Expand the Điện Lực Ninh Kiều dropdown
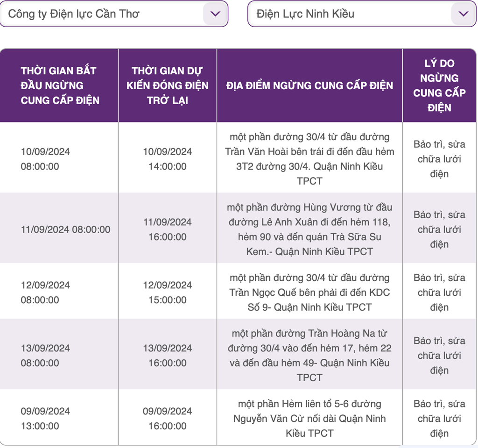Viewport: 478px width, 448px height. click(x=362, y=14)
